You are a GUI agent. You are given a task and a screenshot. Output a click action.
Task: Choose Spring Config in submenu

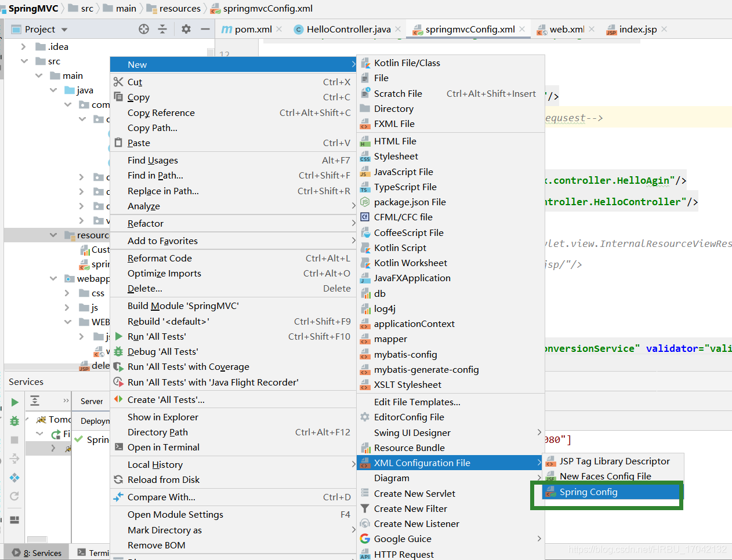point(613,492)
